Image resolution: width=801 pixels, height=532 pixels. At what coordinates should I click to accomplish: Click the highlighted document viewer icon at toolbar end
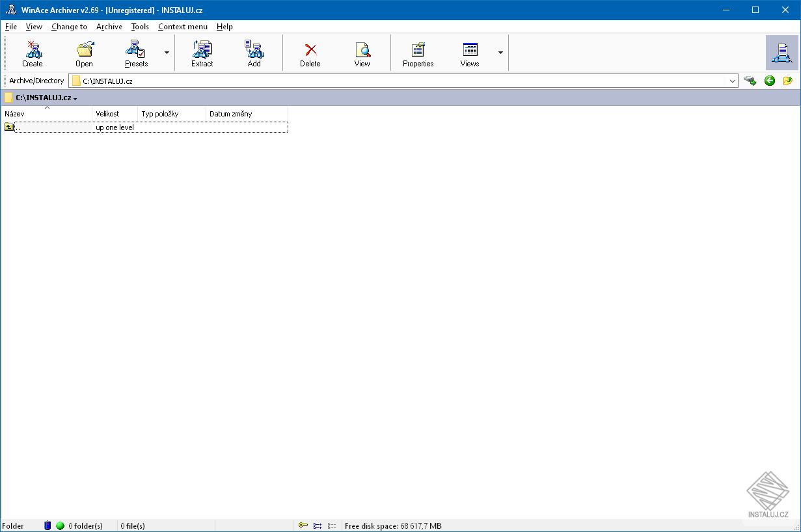pos(782,53)
